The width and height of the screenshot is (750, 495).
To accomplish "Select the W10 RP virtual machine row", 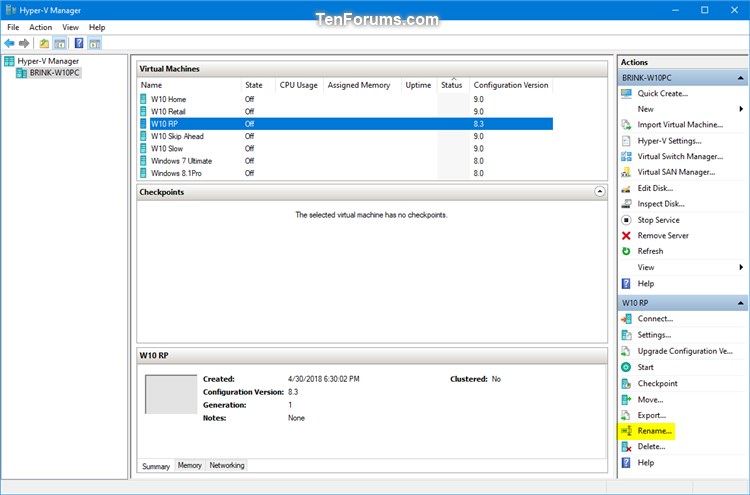I will (x=346, y=124).
